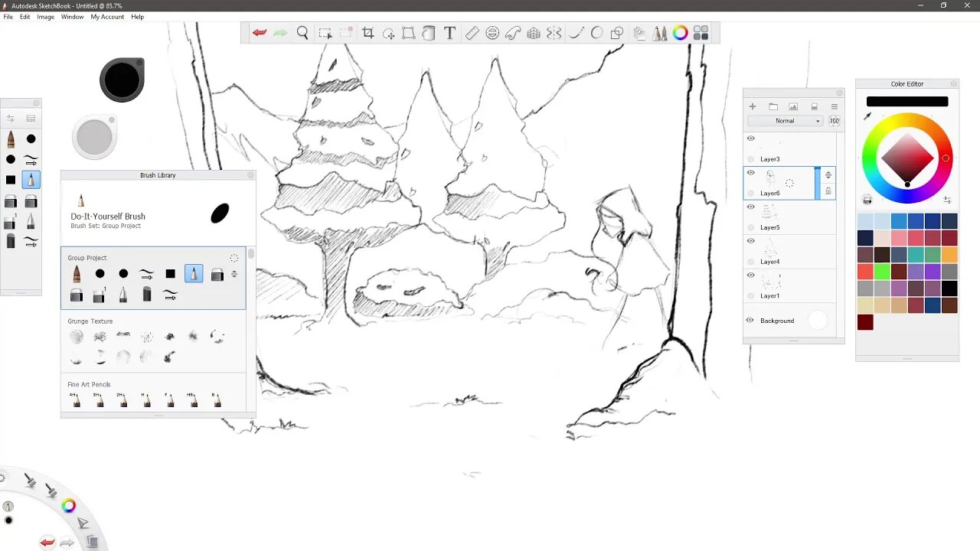This screenshot has height=551, width=980.
Task: Select the Layer4 thumbnail
Action: [770, 248]
